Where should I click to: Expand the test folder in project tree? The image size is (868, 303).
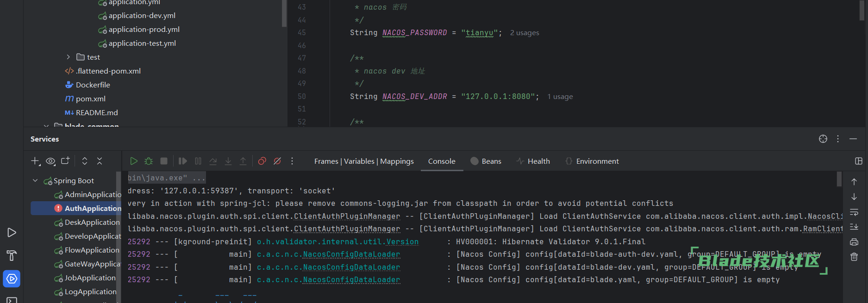pyautogui.click(x=68, y=57)
